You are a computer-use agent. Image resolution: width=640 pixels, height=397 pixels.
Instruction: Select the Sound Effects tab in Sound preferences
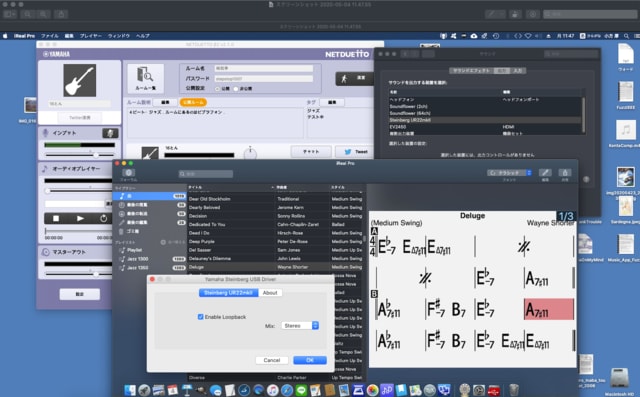471,71
